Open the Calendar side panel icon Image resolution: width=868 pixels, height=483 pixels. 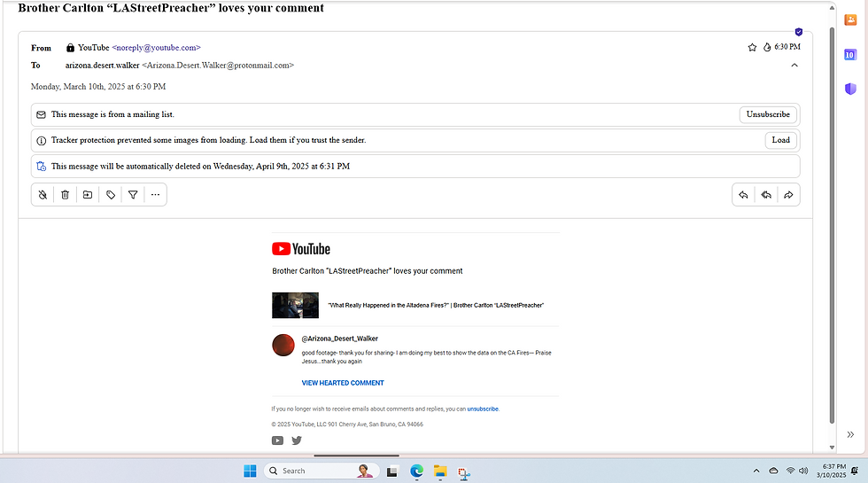pyautogui.click(x=850, y=54)
